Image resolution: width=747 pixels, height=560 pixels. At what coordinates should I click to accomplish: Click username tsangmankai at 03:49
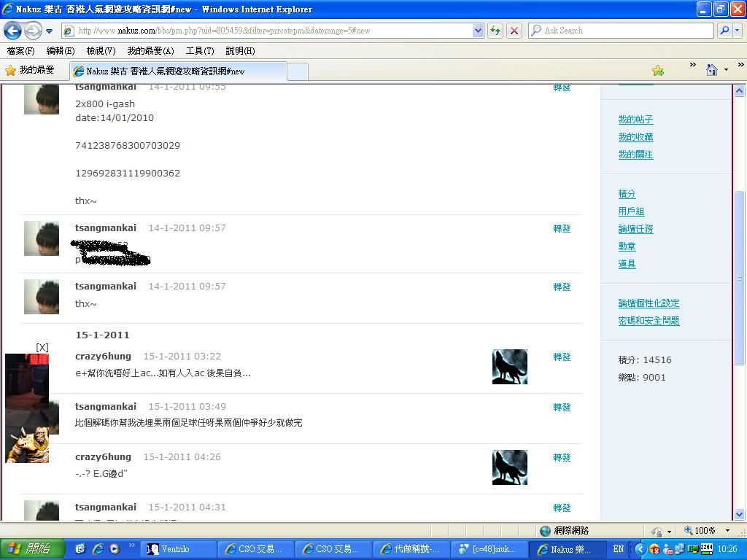click(x=106, y=407)
